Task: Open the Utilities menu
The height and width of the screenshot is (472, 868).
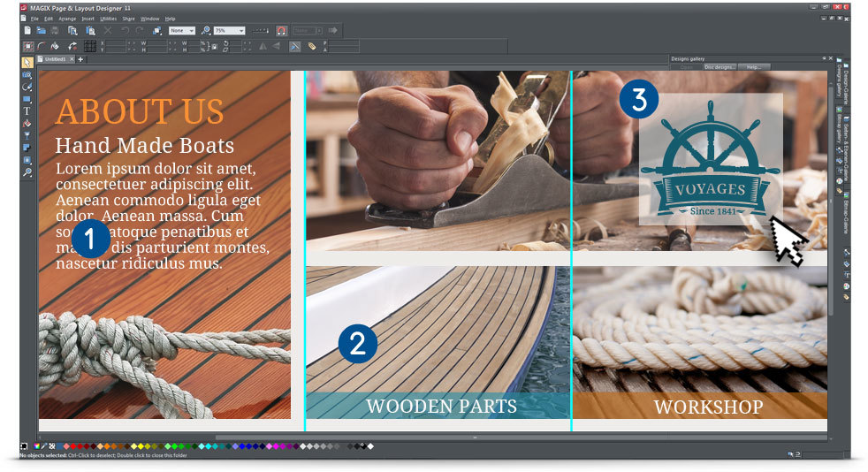Action: [x=108, y=19]
